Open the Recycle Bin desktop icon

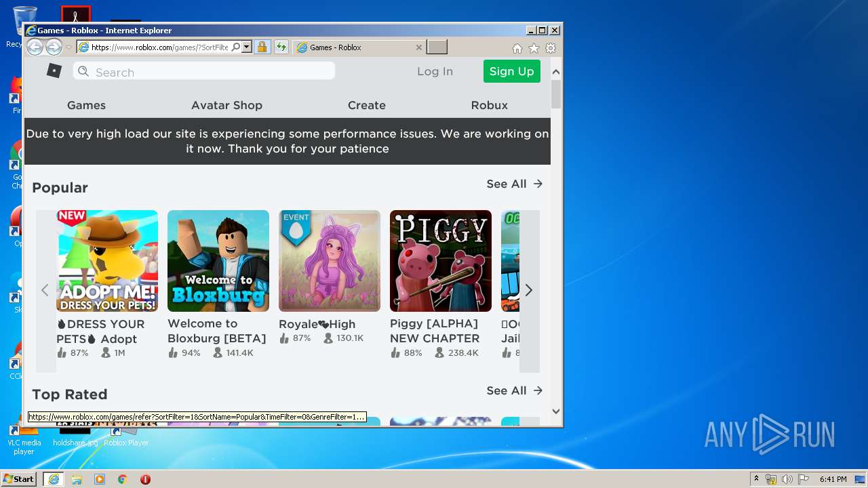coord(24,27)
